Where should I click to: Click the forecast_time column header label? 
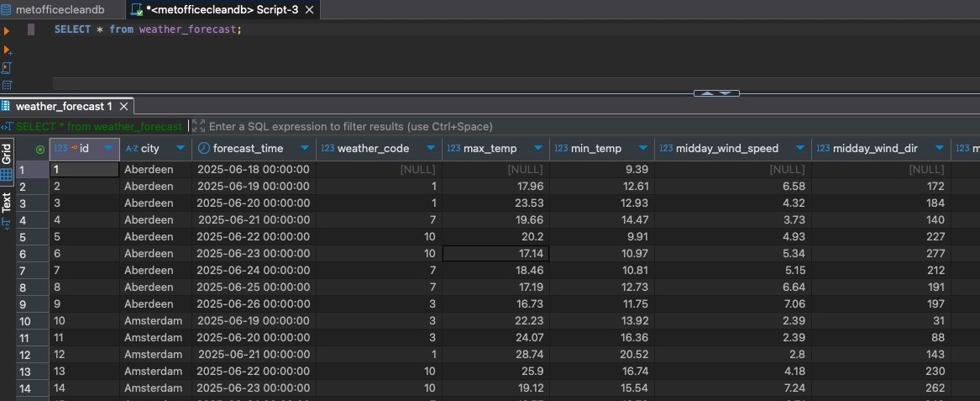pos(248,148)
